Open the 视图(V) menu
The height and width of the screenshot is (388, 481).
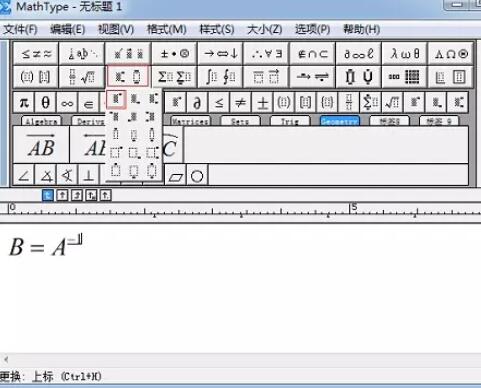pos(116,29)
